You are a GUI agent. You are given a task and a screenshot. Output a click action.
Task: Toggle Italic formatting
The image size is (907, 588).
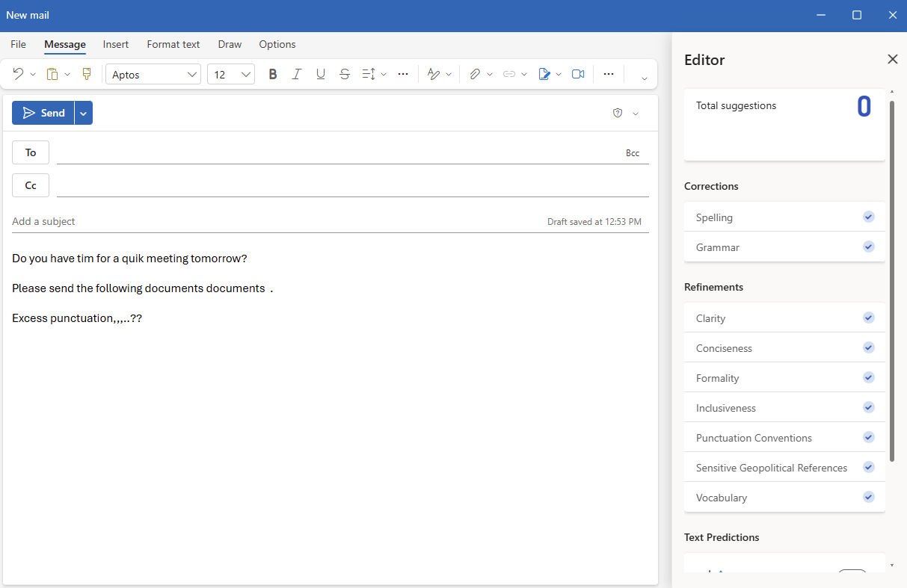(x=297, y=74)
